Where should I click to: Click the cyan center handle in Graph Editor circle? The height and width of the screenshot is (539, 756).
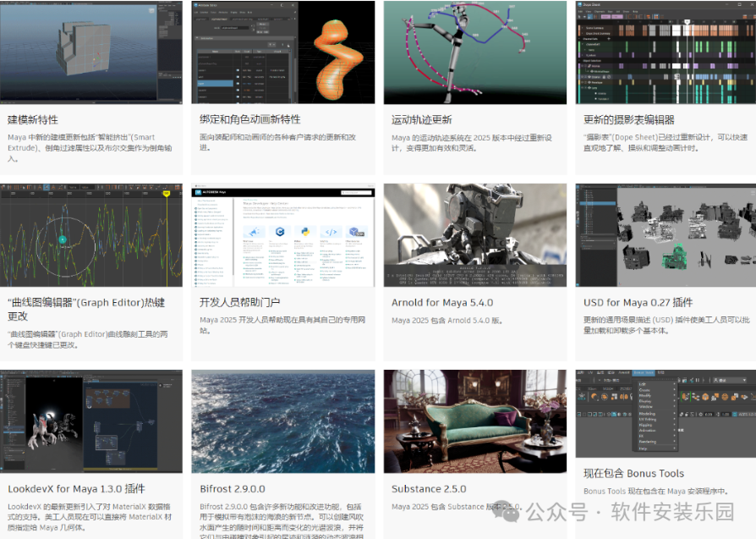tap(63, 240)
